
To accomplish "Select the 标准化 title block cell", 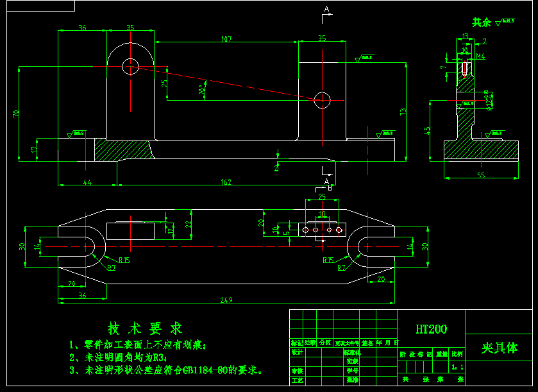I will (x=353, y=352).
